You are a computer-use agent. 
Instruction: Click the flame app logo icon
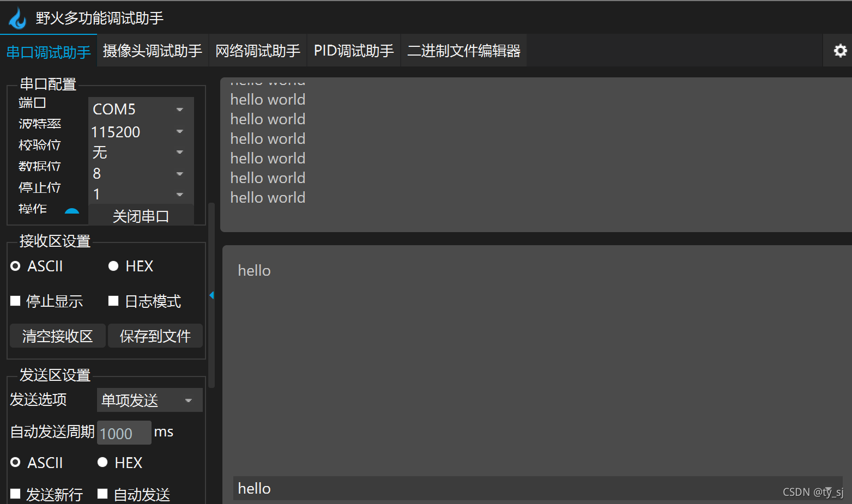coord(17,18)
